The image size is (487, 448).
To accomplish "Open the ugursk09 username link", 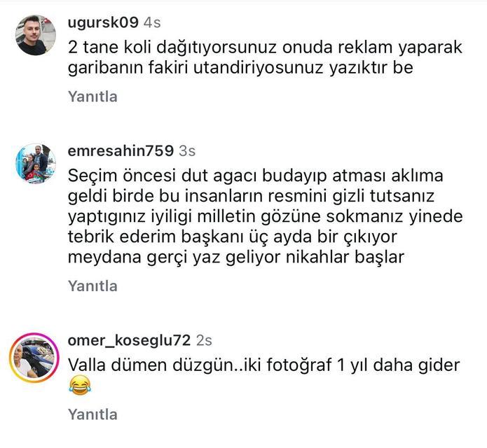I will 103,22.
